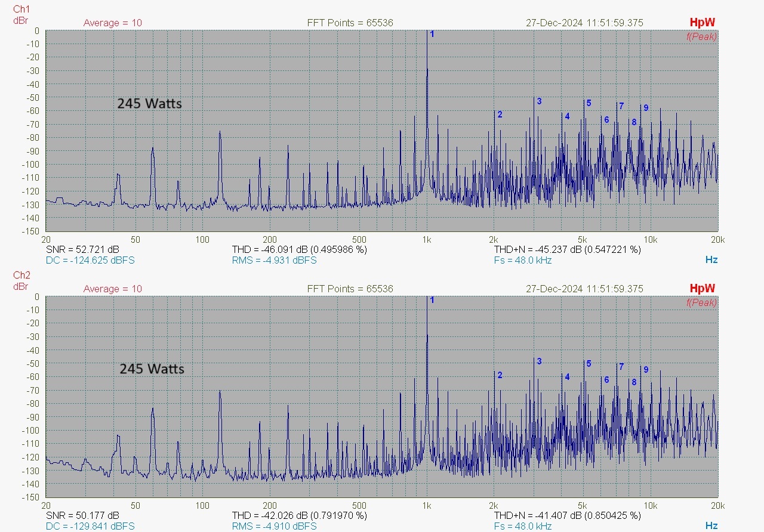Select fundamental marker 1 in Ch1 chart
Viewport: 764px width, 532px height.
tap(432, 34)
